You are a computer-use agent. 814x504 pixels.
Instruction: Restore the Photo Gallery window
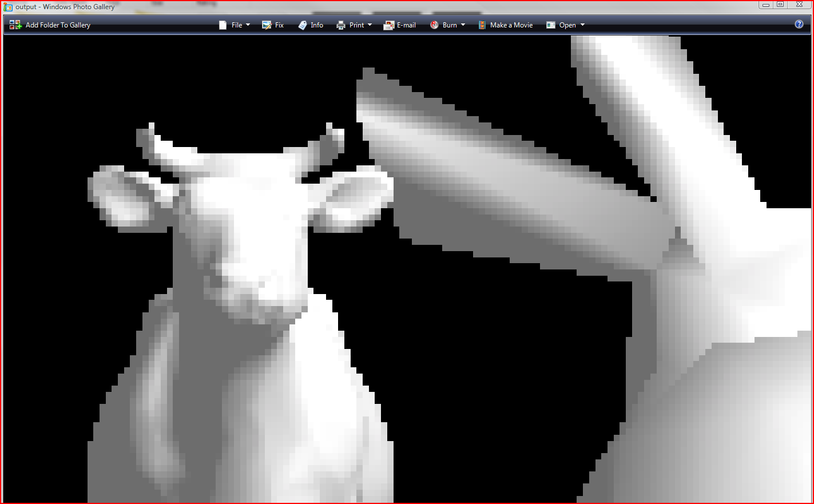click(x=780, y=5)
